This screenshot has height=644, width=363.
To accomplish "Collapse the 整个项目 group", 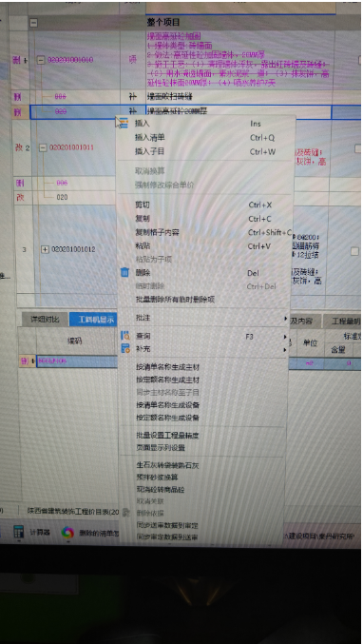I will (33, 22).
